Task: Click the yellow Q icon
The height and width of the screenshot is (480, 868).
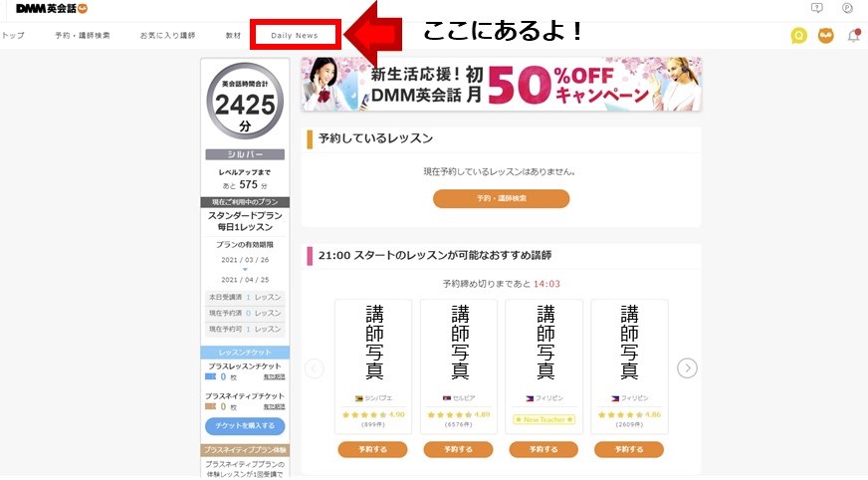Action: point(798,36)
